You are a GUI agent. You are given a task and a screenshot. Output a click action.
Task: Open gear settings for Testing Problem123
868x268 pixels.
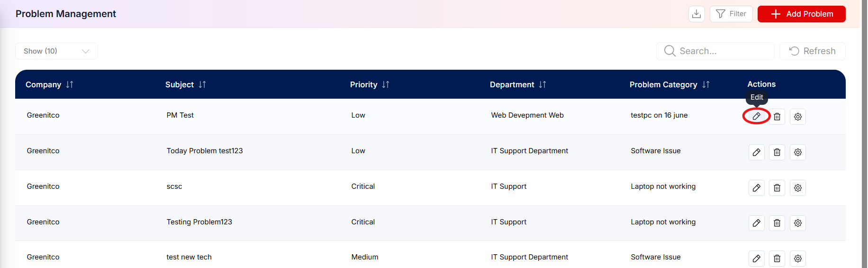click(798, 223)
